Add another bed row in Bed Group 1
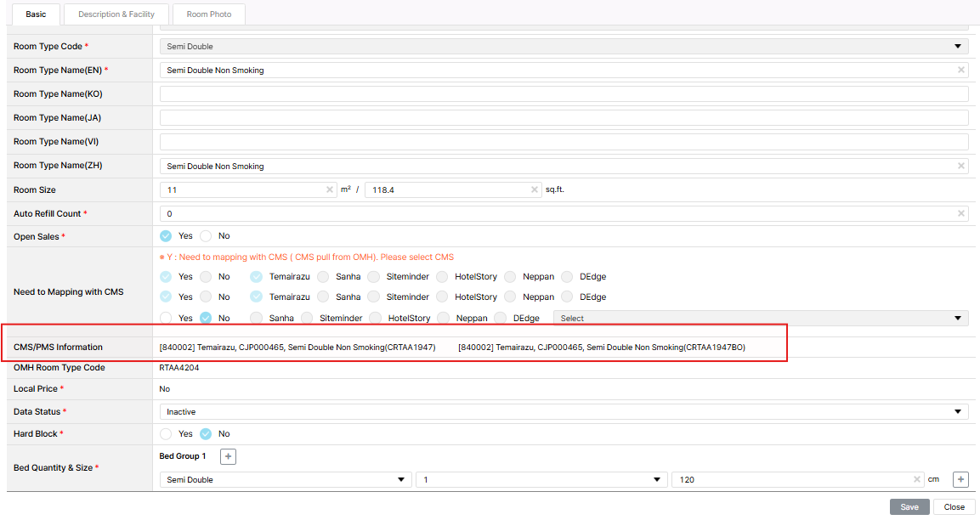980x520 pixels. coord(960,480)
